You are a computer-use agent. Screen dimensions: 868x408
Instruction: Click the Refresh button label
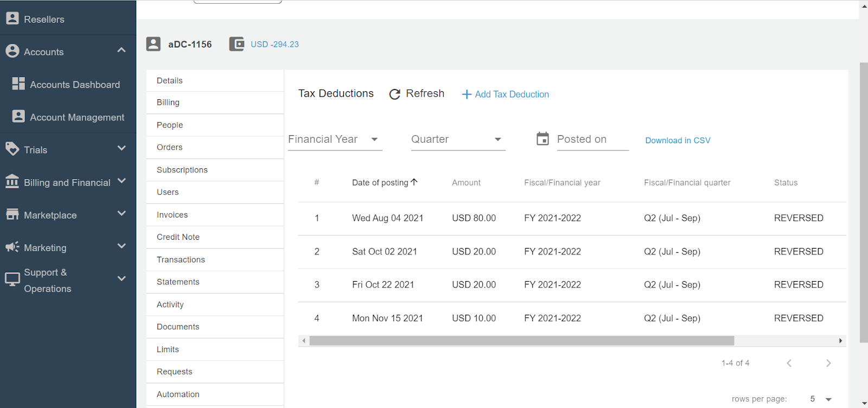point(425,93)
